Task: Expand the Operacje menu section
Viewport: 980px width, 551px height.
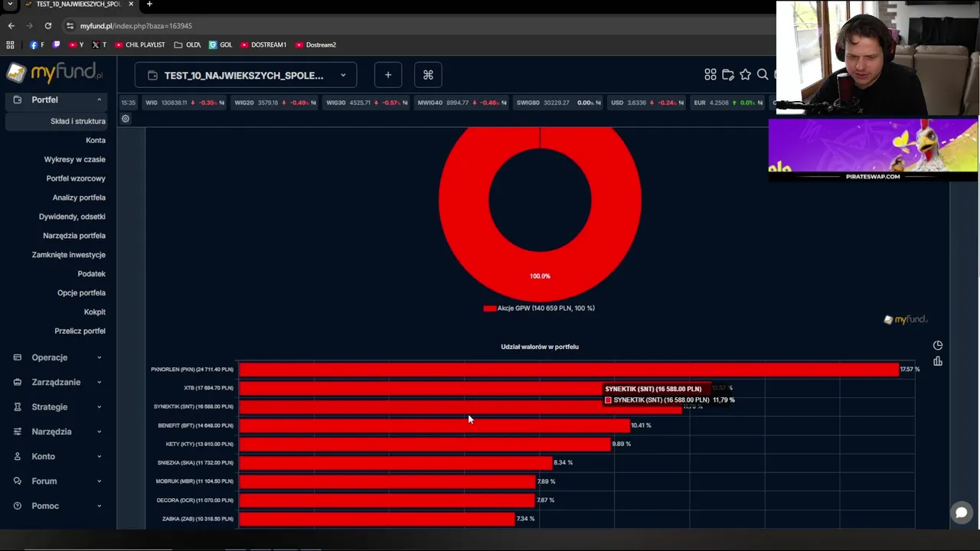Action: 58,357
